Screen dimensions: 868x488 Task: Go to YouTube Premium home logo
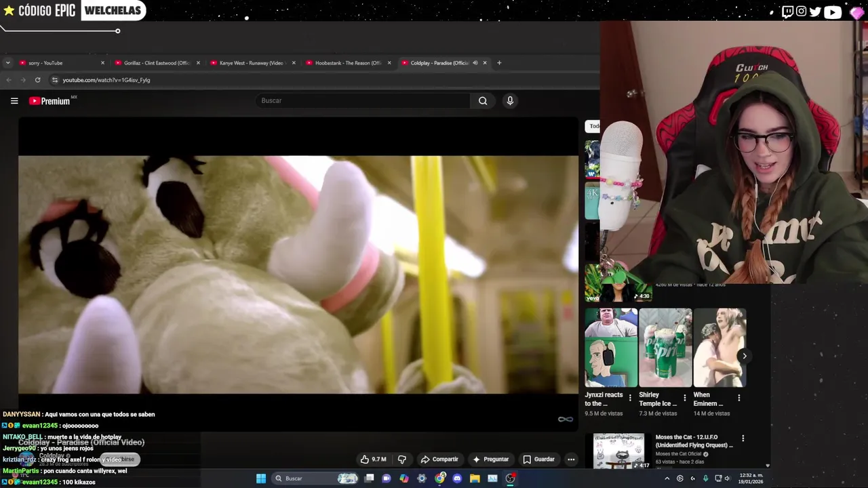50,101
